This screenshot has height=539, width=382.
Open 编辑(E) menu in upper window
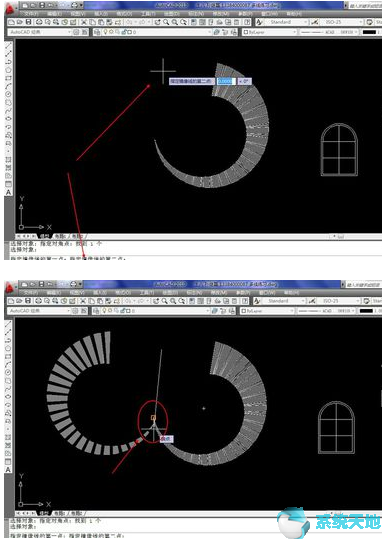tap(54, 13)
